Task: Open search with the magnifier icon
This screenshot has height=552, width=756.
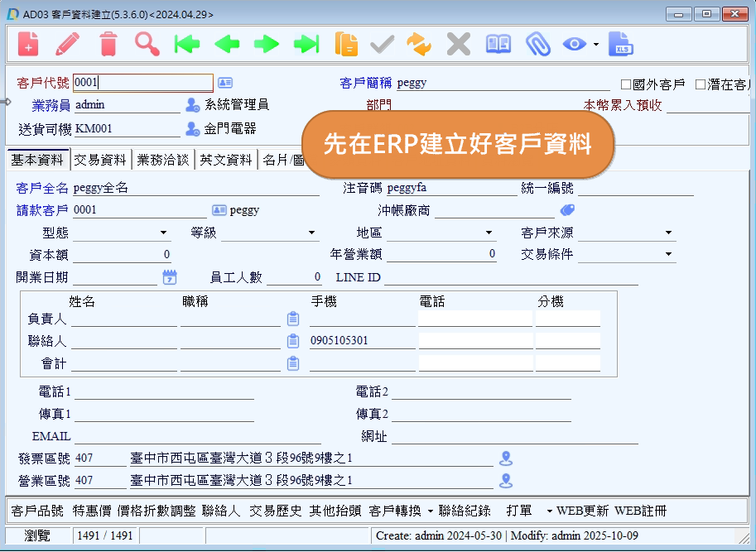Action: pos(147,44)
